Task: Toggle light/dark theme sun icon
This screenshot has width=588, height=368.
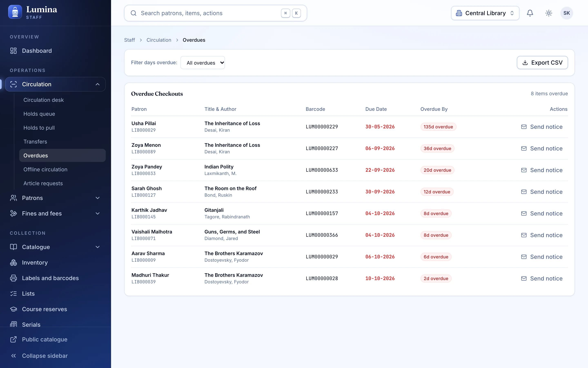Action: point(549,13)
